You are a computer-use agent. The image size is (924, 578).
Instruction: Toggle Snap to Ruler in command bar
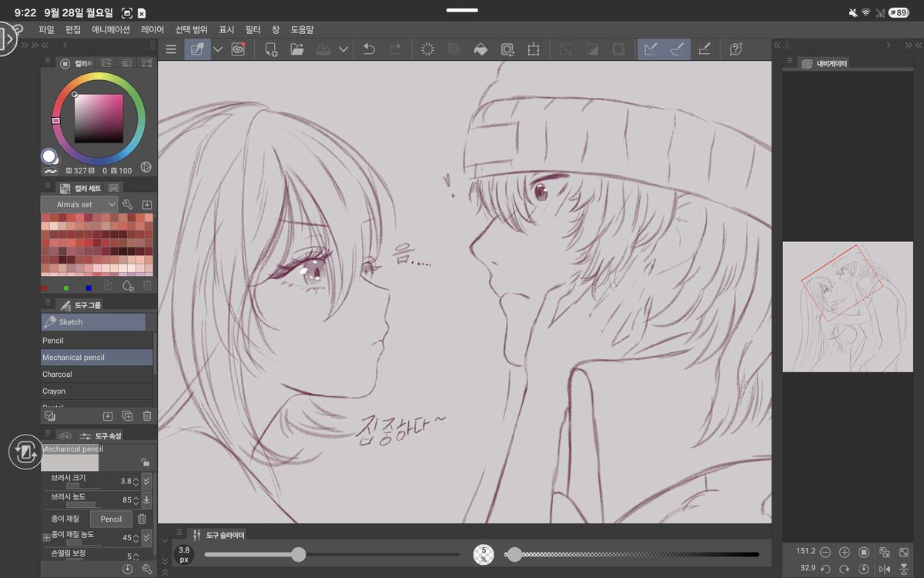651,49
